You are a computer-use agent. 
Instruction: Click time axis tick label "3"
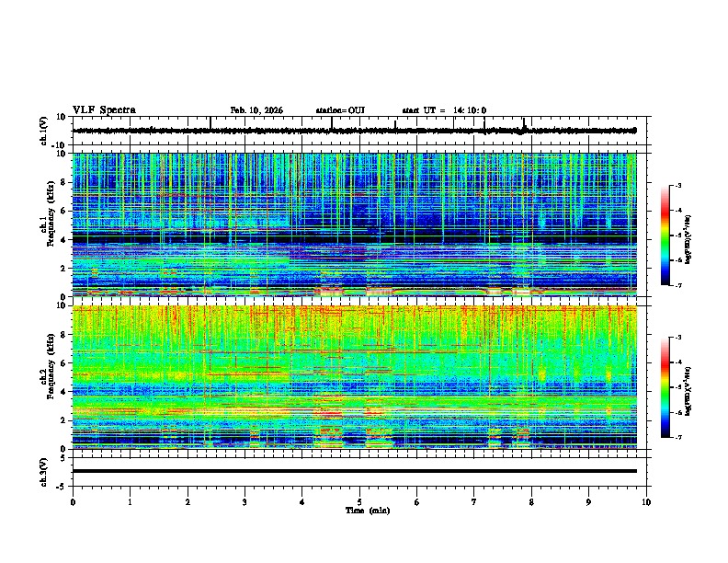(x=245, y=502)
